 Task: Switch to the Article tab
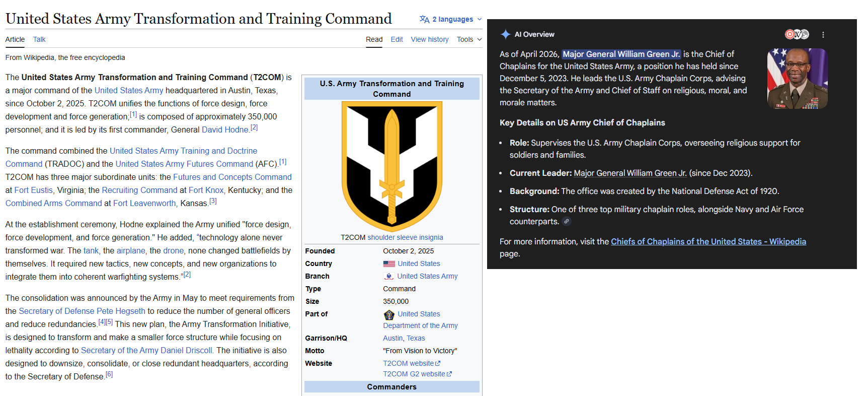15,39
